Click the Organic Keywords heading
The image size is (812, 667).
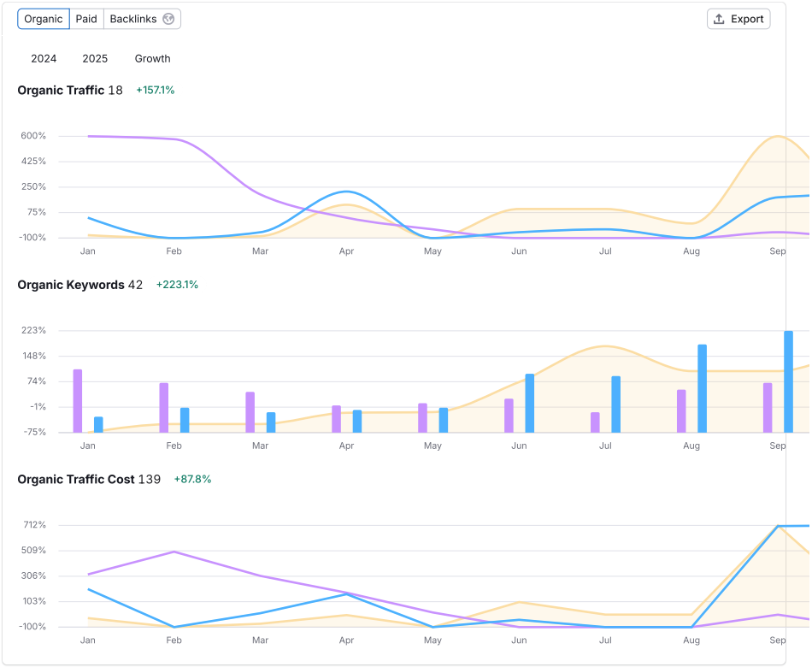pos(71,285)
